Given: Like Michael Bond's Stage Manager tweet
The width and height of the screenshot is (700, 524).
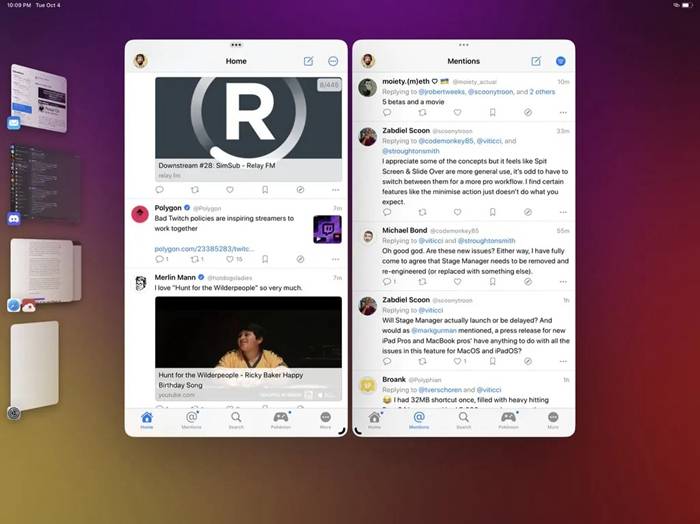Looking at the screenshot, I should (458, 282).
